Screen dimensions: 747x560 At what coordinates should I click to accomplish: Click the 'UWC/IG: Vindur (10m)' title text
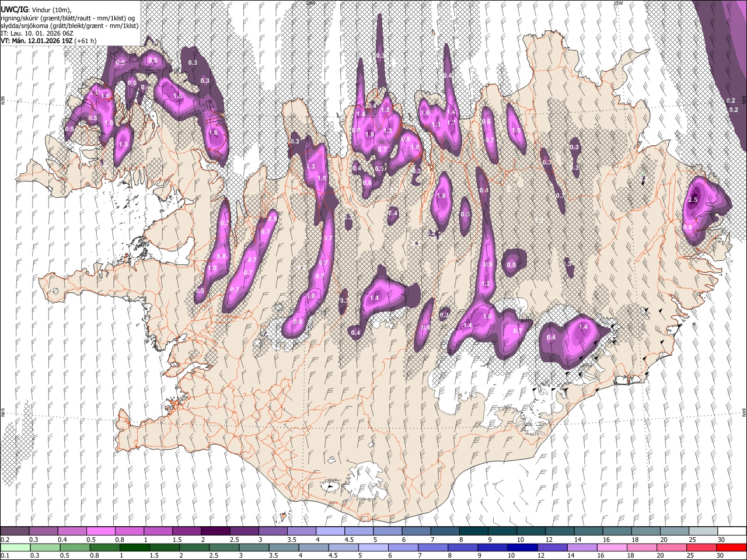tap(36, 10)
